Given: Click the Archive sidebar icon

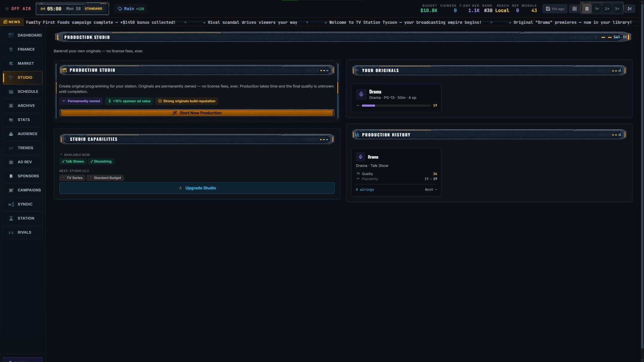Looking at the screenshot, I should [x=11, y=106].
